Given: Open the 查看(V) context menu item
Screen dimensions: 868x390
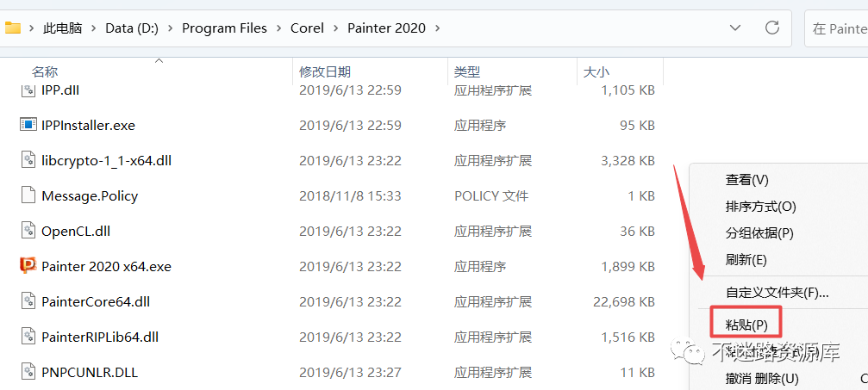Looking at the screenshot, I should pyautogui.click(x=746, y=180).
